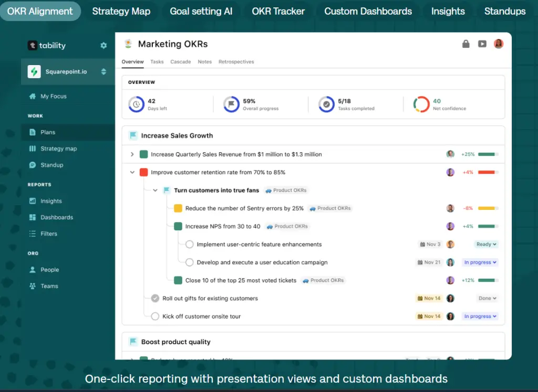Viewport: 538px width, 392px height.
Task: Click the lock icon on Marketing OKRs
Action: click(x=465, y=44)
